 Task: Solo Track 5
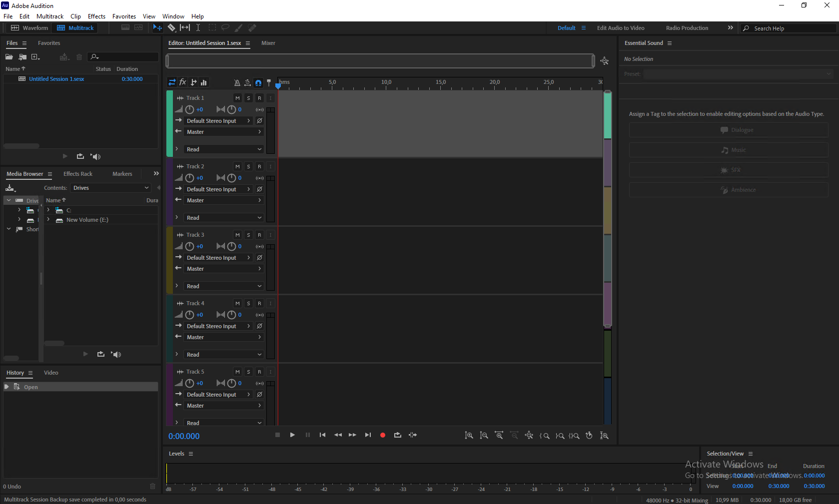249,372
